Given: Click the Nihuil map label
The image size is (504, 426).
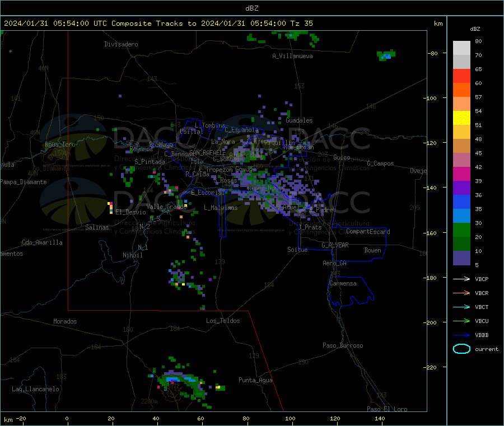Looking at the screenshot, I should point(132,255).
